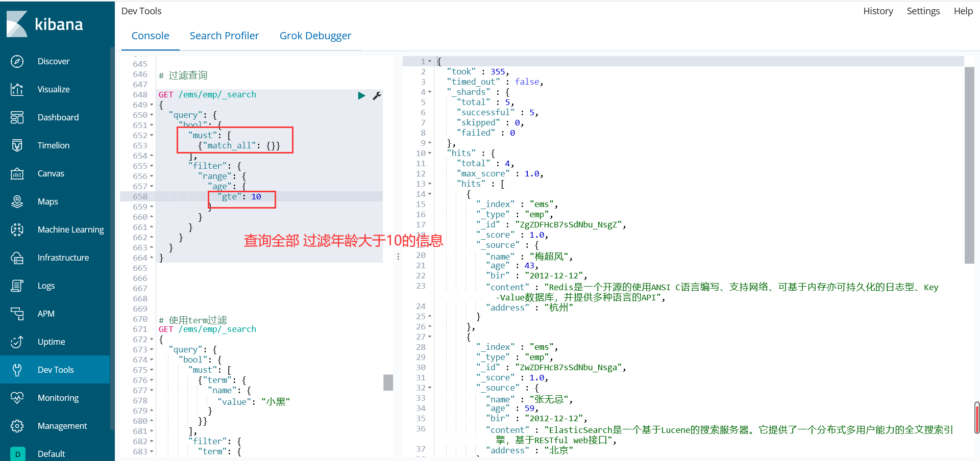Click comment "# 使用term过滤"
Image resolution: width=980 pixels, height=461 pixels.
[193, 320]
